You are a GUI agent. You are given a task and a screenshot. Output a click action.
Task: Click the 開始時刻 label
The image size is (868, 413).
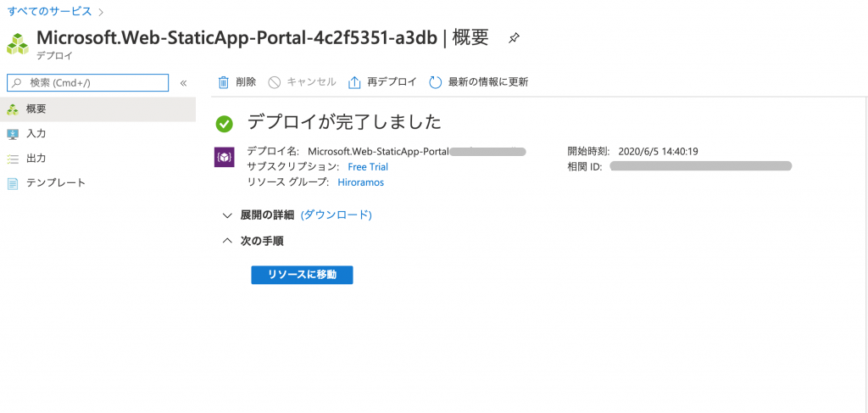pyautogui.click(x=588, y=151)
